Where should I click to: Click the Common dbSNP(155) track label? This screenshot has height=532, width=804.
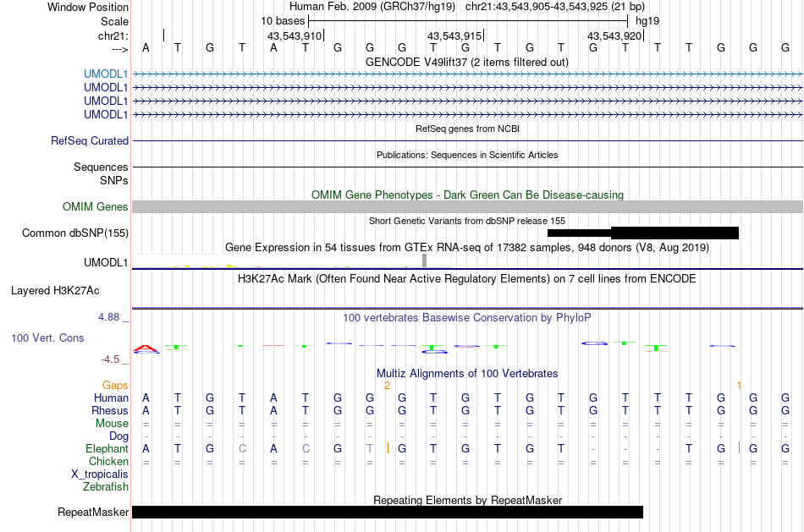(x=74, y=233)
